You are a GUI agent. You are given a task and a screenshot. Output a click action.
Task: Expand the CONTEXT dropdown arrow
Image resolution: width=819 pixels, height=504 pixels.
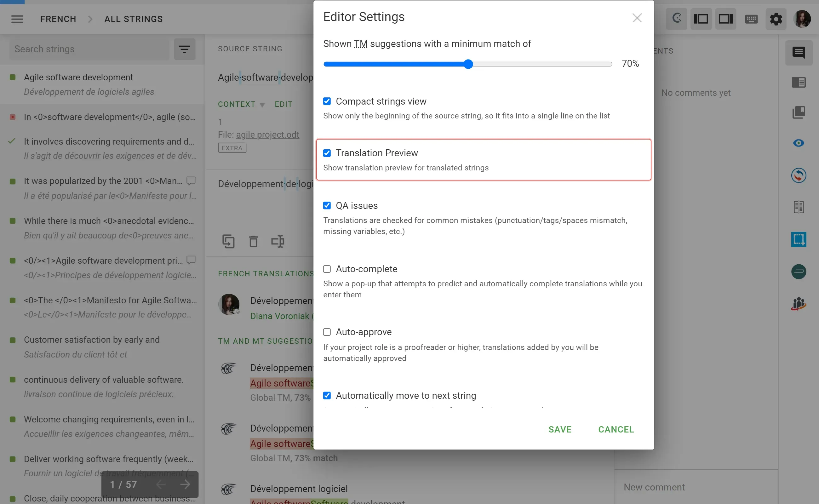(263, 104)
